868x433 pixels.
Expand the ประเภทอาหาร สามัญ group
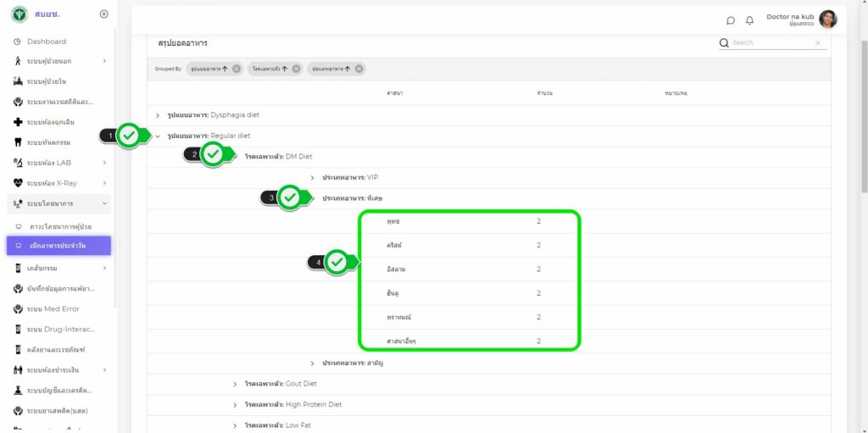point(313,364)
